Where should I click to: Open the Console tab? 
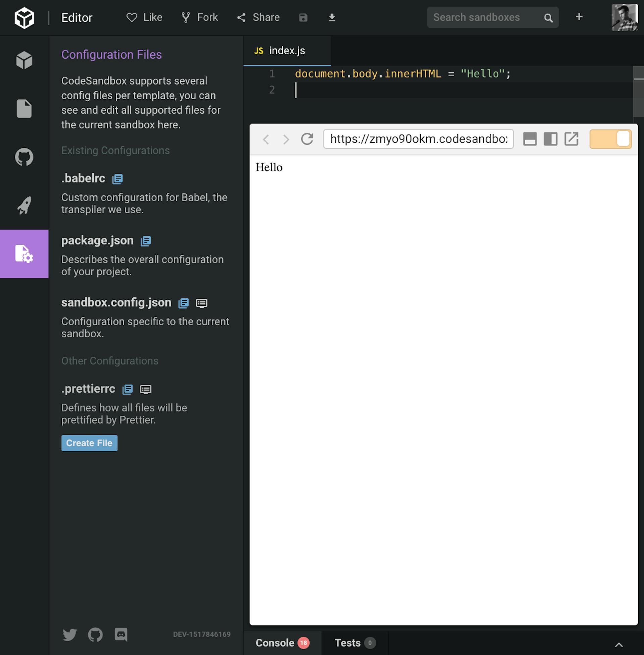coord(275,643)
